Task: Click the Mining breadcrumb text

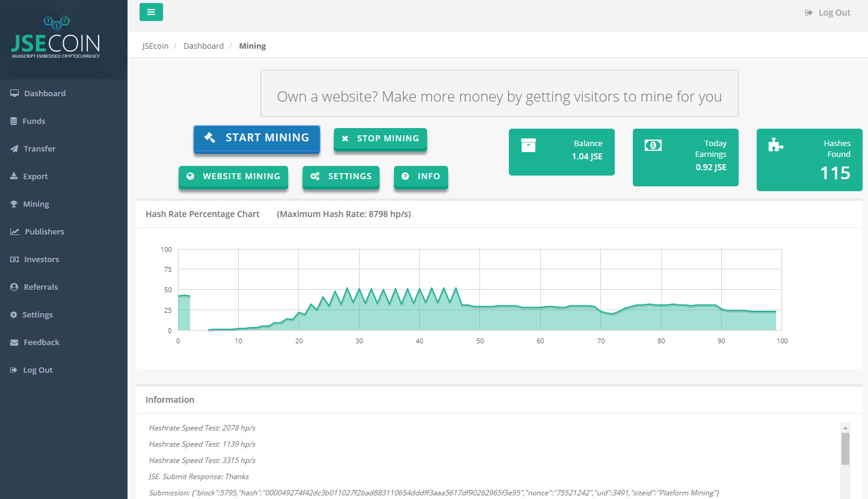Action: (252, 46)
